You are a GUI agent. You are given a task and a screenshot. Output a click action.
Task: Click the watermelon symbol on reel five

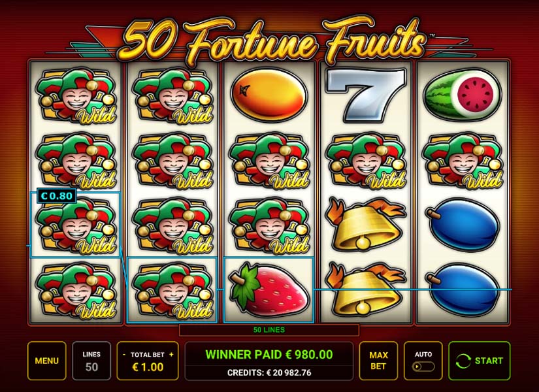tap(463, 94)
